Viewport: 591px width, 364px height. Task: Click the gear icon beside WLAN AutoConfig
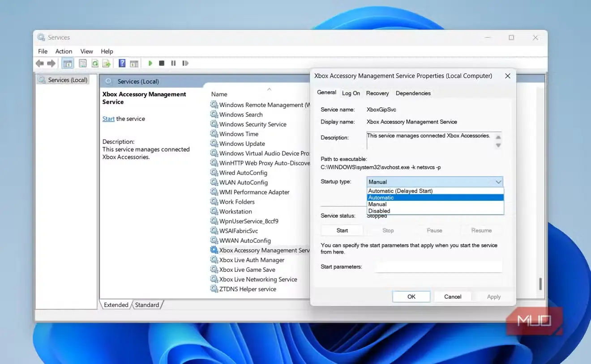214,182
